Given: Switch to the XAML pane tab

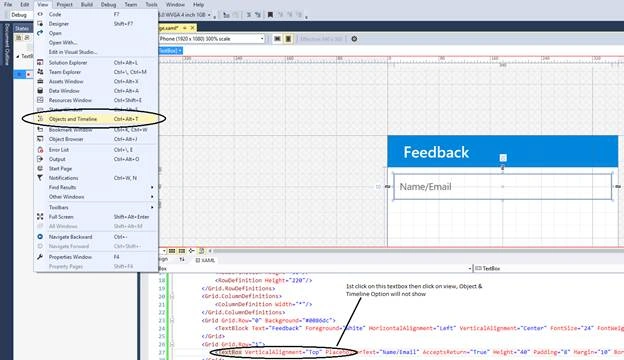Looking at the screenshot, I should (205, 260).
